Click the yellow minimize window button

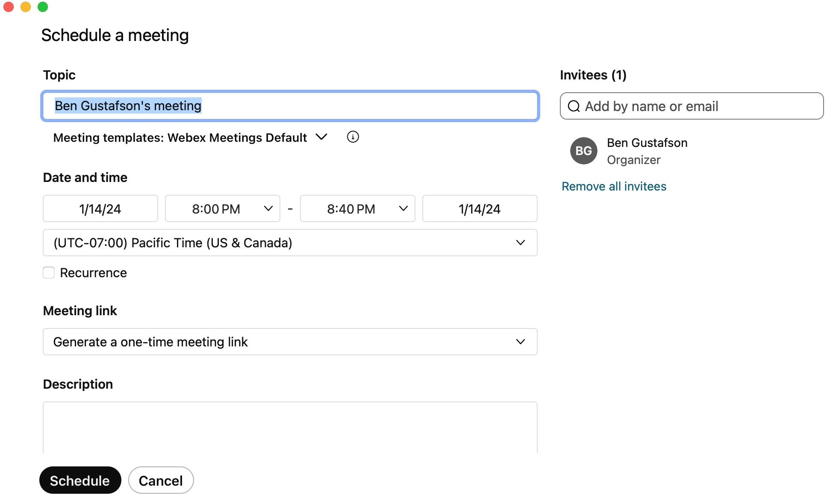[26, 7]
